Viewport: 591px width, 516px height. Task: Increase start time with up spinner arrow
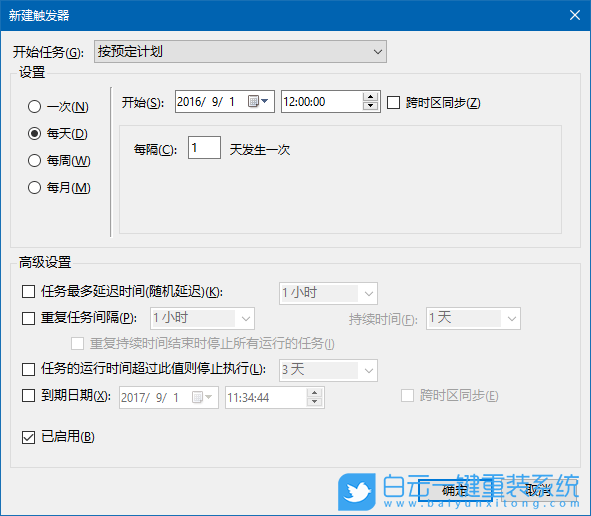click(x=370, y=97)
